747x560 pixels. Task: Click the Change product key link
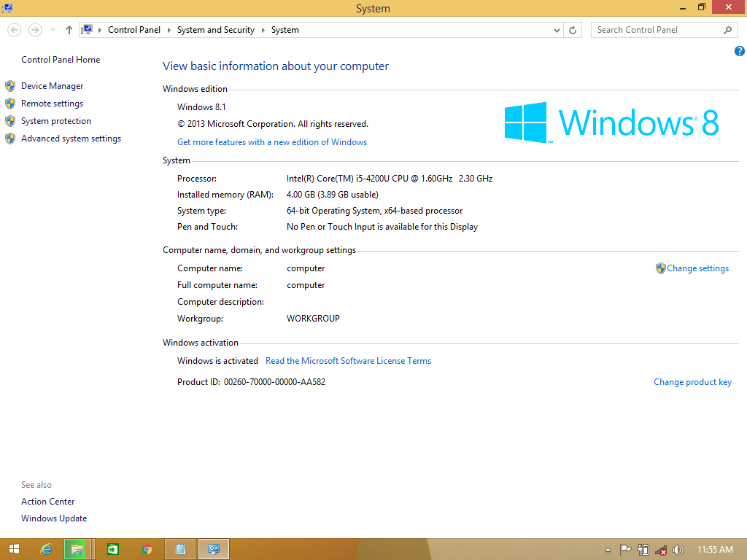pos(692,382)
